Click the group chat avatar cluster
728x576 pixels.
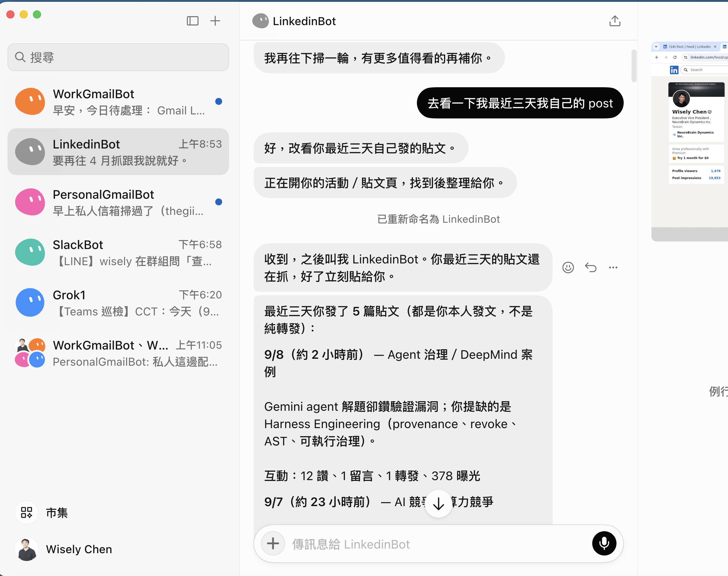30,353
